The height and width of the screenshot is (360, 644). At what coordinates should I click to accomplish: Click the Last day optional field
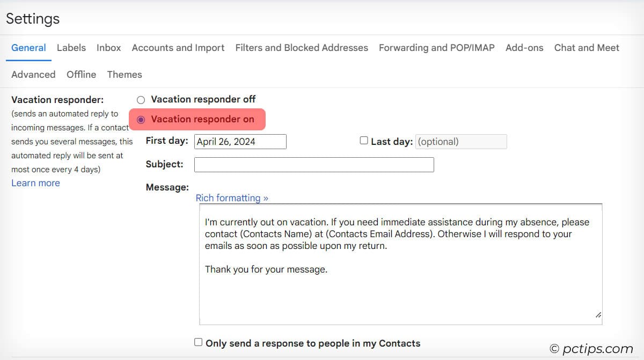460,142
